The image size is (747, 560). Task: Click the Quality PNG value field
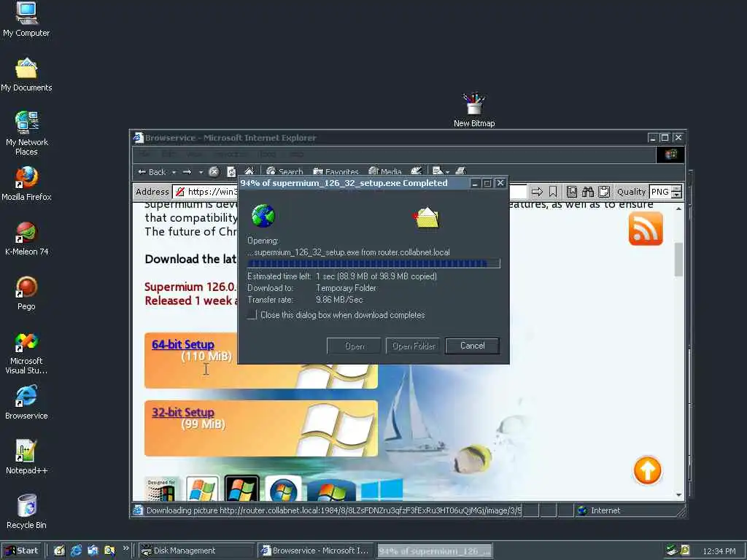pos(660,192)
